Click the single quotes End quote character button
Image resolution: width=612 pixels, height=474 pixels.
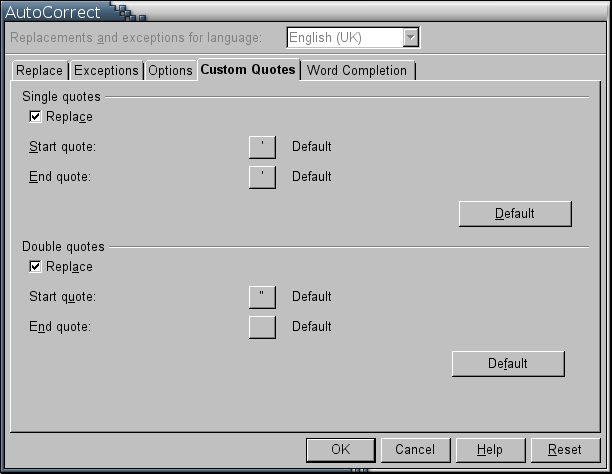tap(262, 177)
